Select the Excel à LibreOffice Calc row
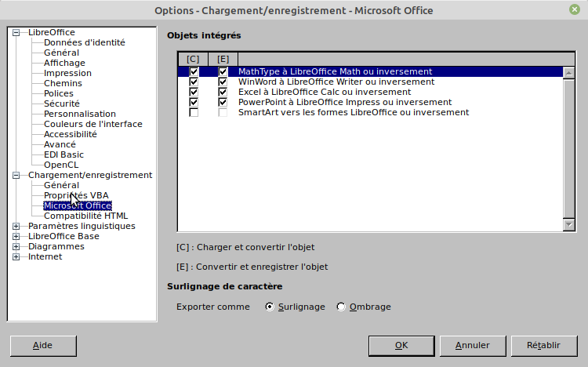This screenshot has width=588, height=367. (x=371, y=92)
